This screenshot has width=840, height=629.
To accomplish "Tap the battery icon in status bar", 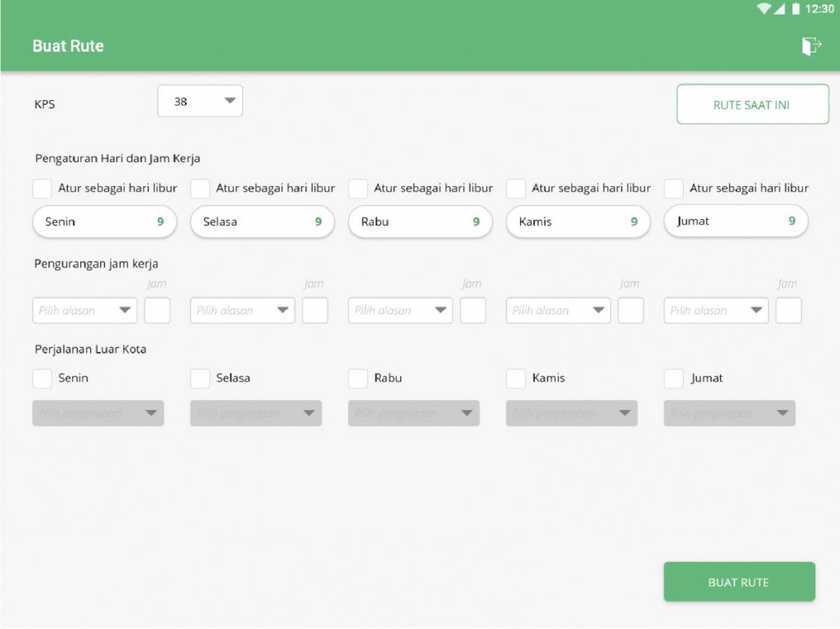I will (795, 9).
